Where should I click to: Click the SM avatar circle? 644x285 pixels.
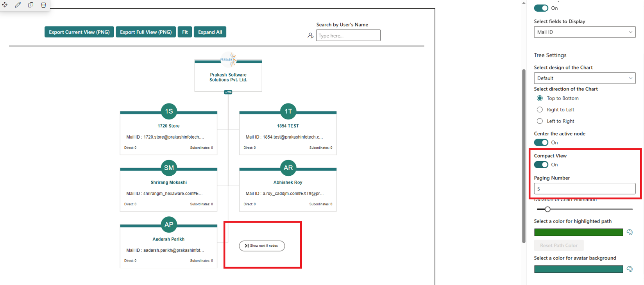(169, 168)
